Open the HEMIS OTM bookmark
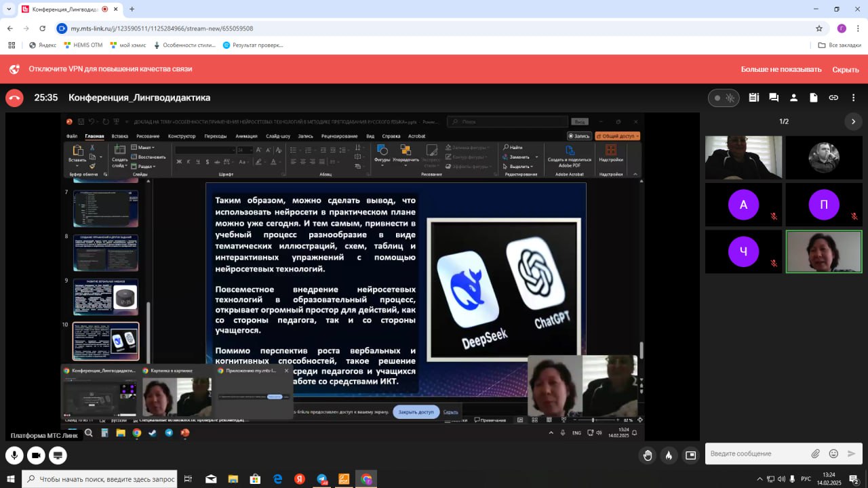The width and height of the screenshot is (868, 488). [x=83, y=45]
